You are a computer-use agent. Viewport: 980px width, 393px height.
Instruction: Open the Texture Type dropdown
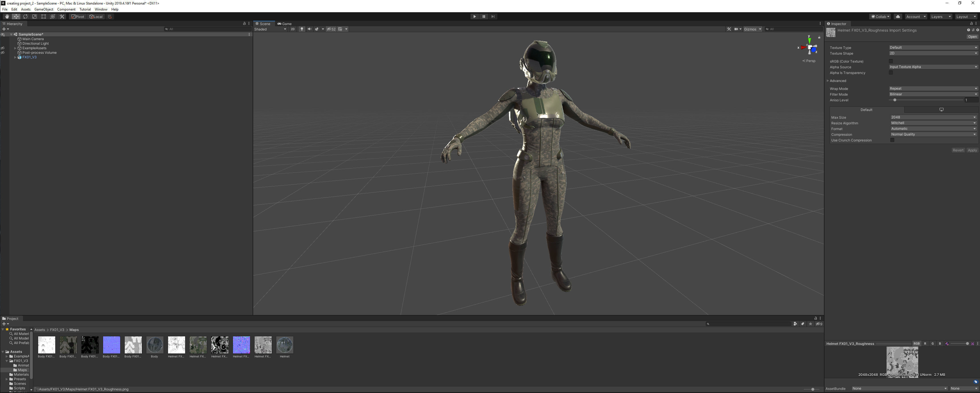click(933, 48)
